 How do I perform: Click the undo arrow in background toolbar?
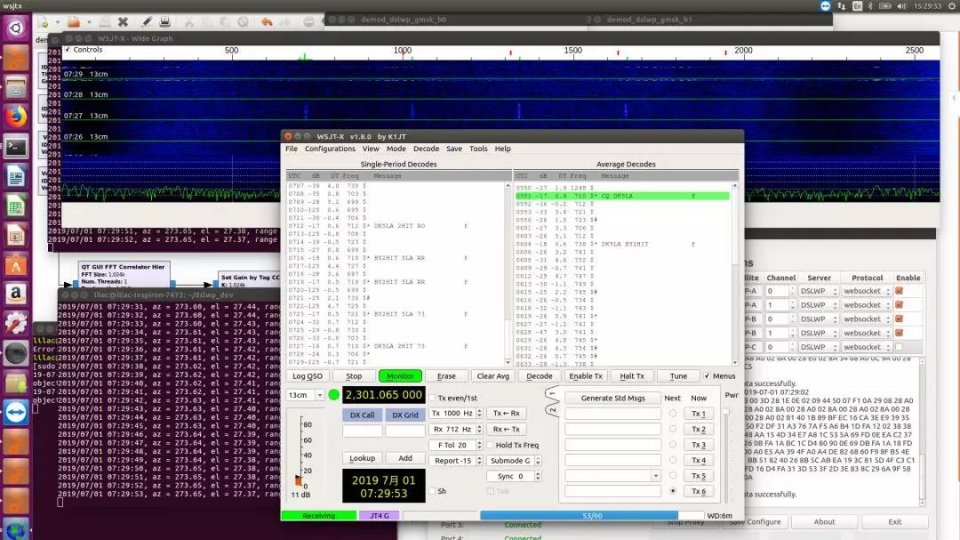268,21
